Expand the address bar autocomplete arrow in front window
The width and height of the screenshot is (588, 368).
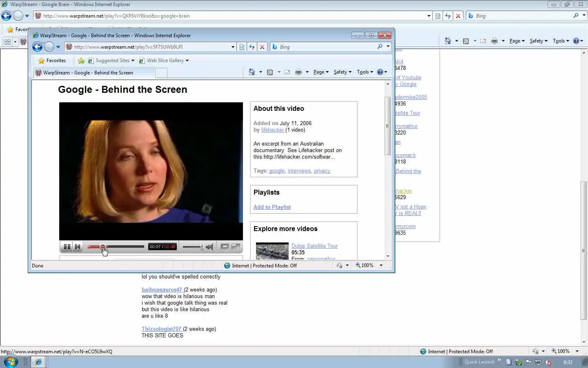coord(233,47)
